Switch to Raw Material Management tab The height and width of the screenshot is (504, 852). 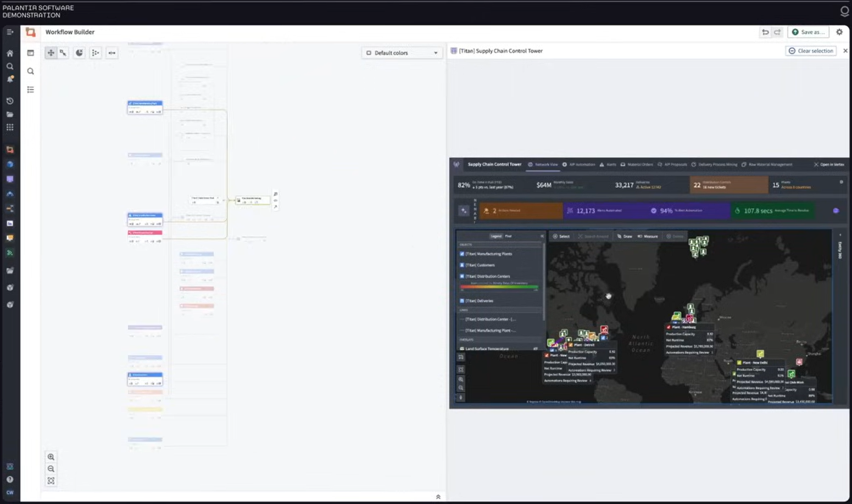coord(767,164)
